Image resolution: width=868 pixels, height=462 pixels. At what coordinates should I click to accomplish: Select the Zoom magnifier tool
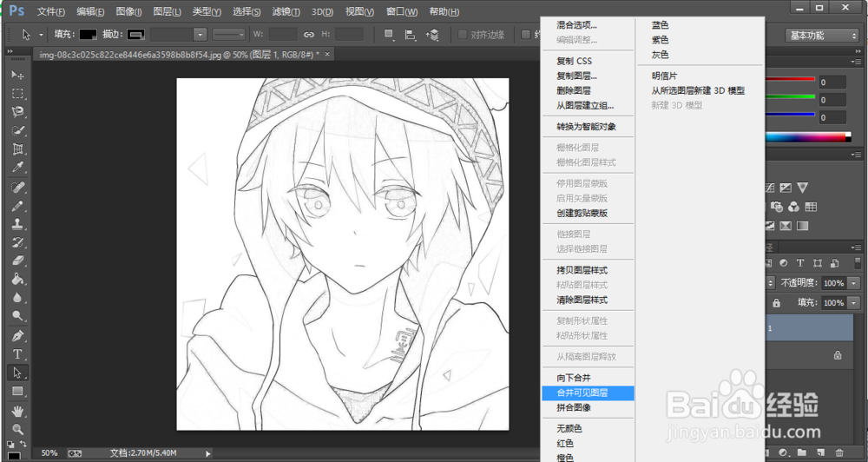click(17, 429)
